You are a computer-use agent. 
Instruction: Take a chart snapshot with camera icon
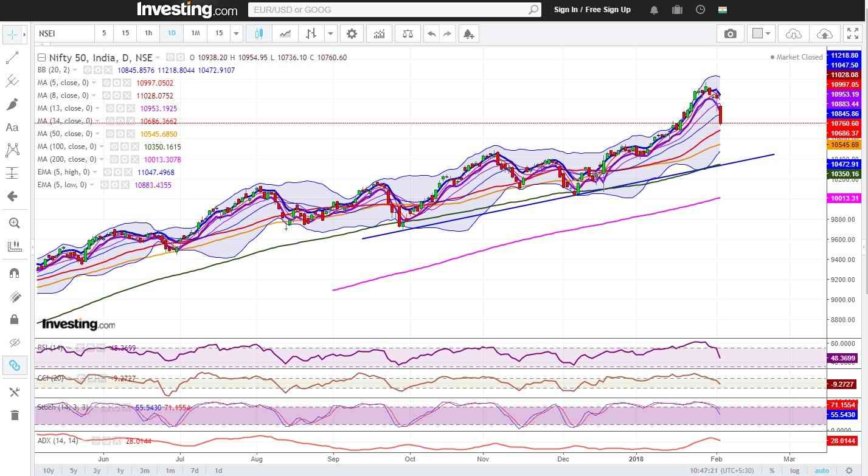731,33
